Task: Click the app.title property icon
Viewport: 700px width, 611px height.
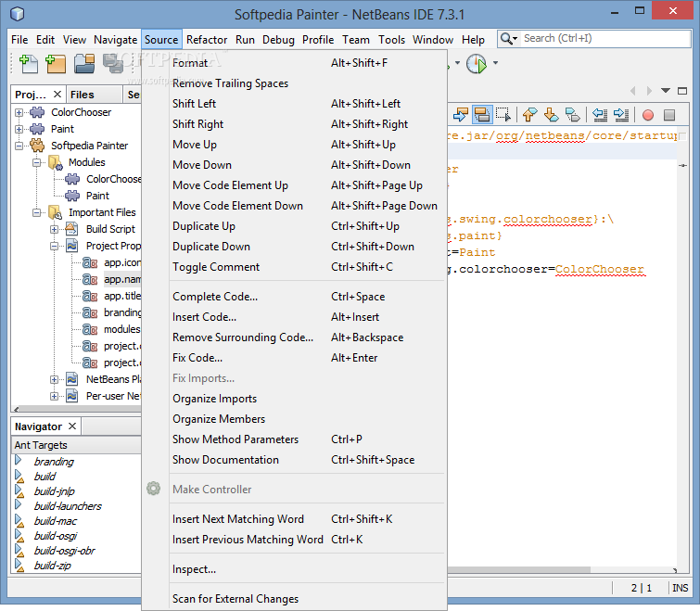Action: (90, 296)
